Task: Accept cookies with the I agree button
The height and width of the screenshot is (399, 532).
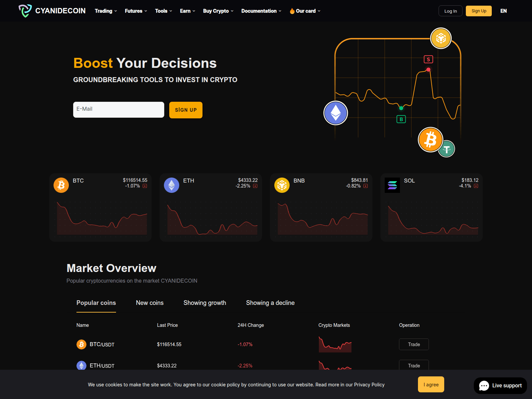Action: 431,384
